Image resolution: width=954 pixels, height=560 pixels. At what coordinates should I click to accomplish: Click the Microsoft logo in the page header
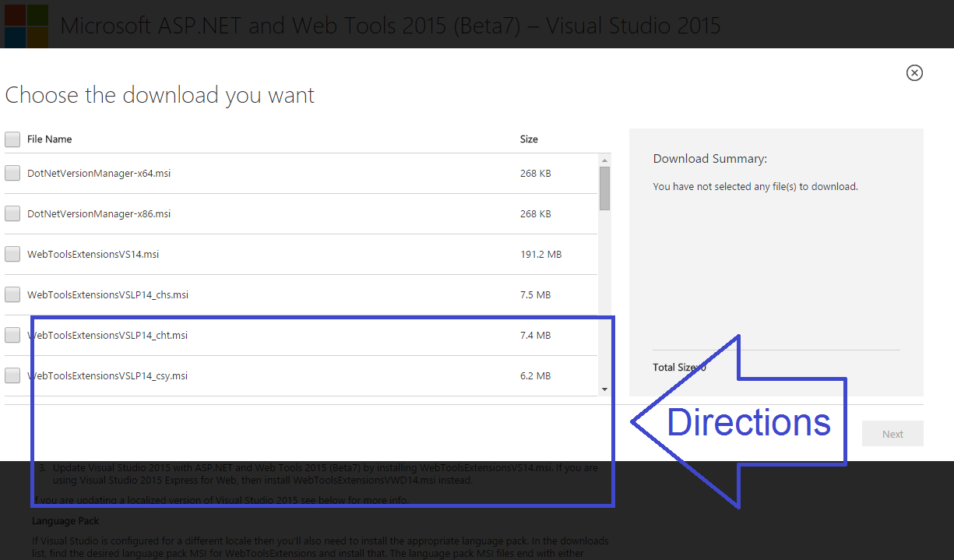click(26, 26)
